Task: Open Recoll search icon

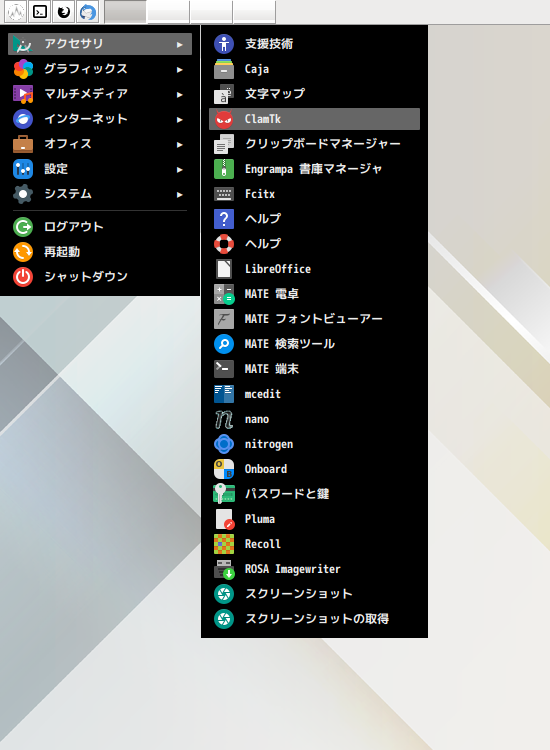Action: pos(224,544)
